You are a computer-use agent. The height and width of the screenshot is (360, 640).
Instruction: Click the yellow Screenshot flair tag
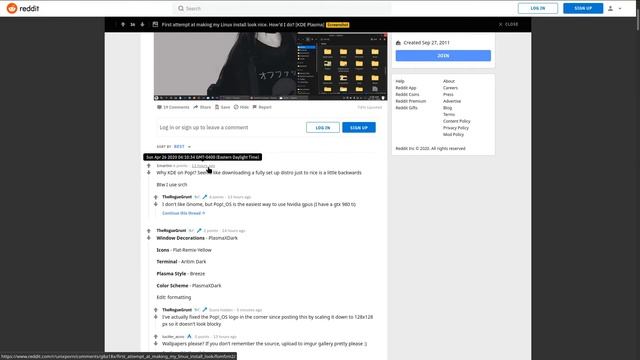[x=338, y=25]
